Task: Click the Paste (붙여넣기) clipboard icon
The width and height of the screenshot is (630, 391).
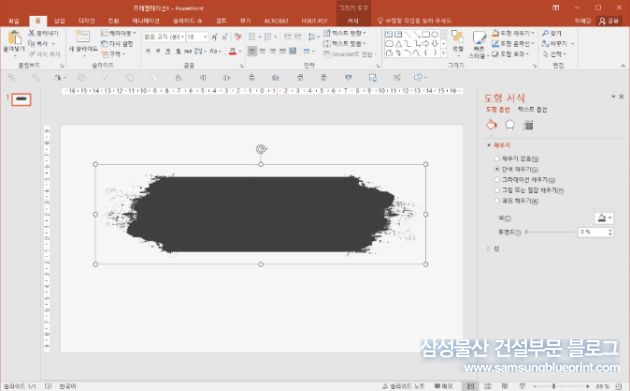Action: (x=14, y=37)
